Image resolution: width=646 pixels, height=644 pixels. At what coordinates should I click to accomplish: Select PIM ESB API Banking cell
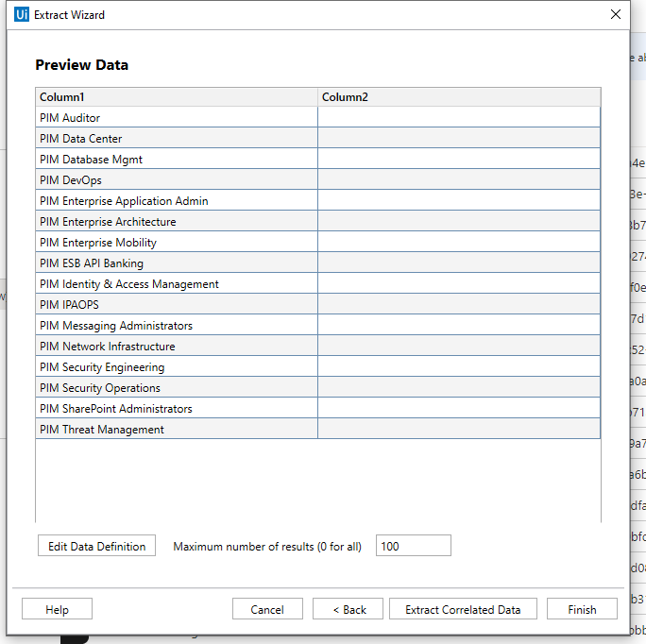177,263
